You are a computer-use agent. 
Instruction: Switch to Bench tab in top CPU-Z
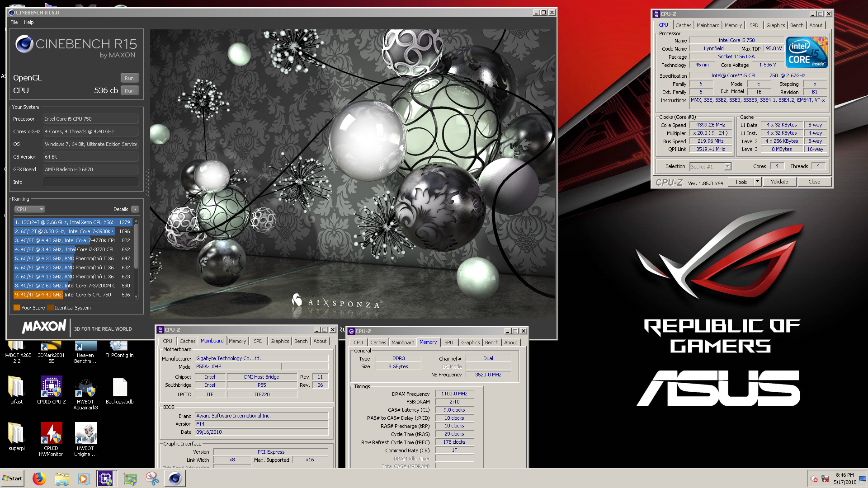point(797,25)
